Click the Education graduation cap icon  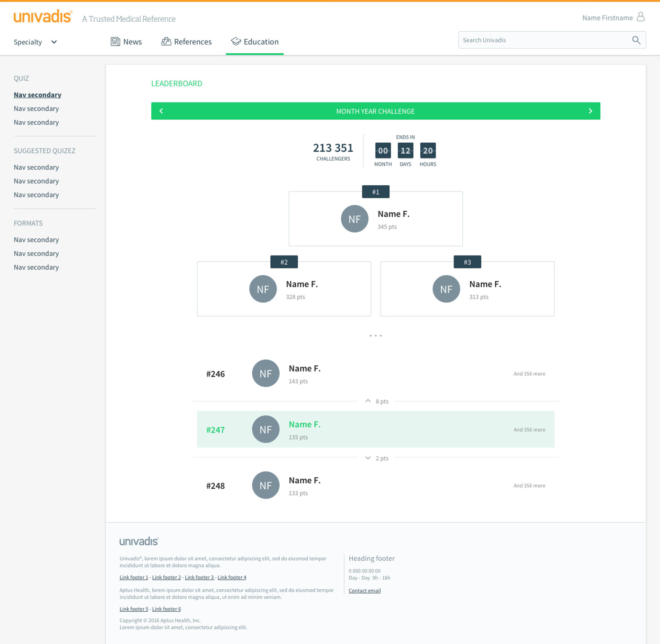click(x=236, y=41)
